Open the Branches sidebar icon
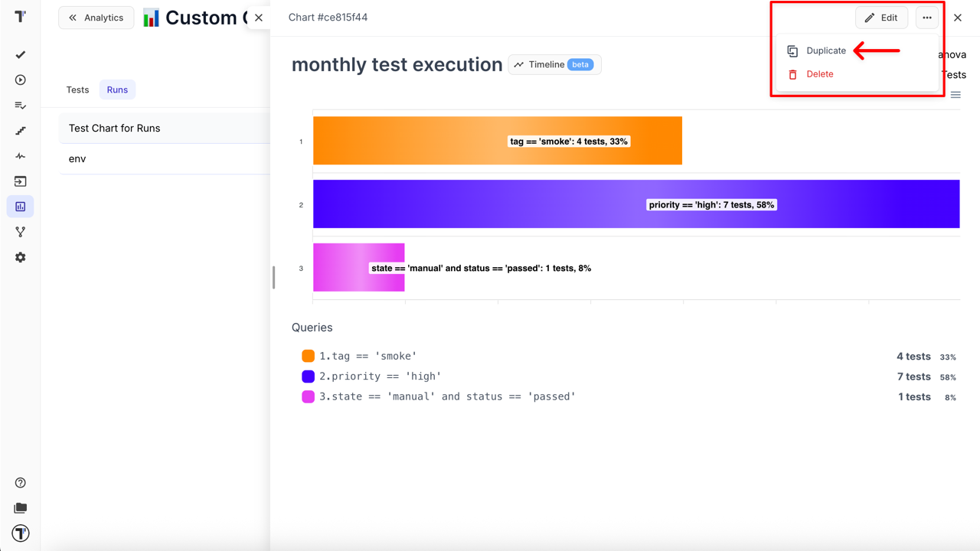Image resolution: width=980 pixels, height=551 pixels. coord(21,232)
